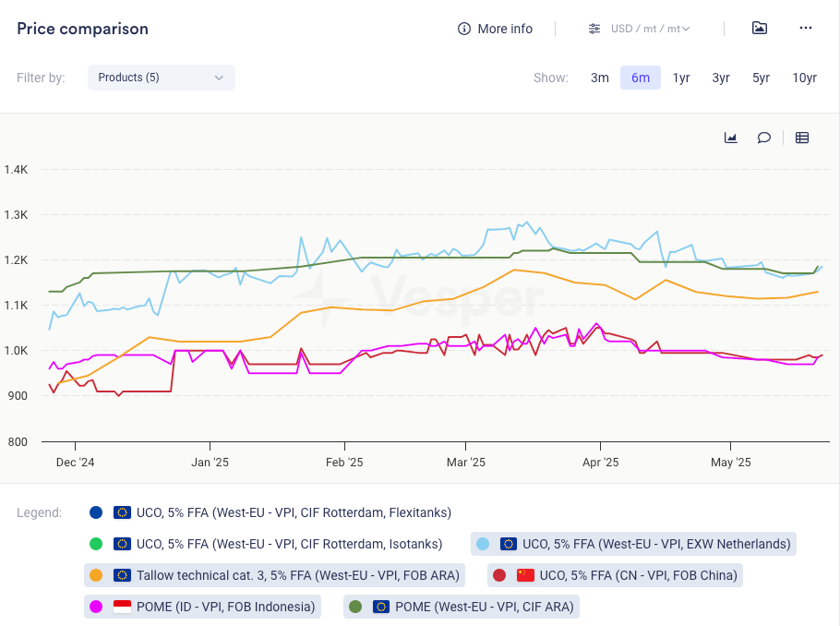Viewport: 840px width, 626px height.
Task: Expand the Products (5) filter dropdown
Action: (161, 78)
